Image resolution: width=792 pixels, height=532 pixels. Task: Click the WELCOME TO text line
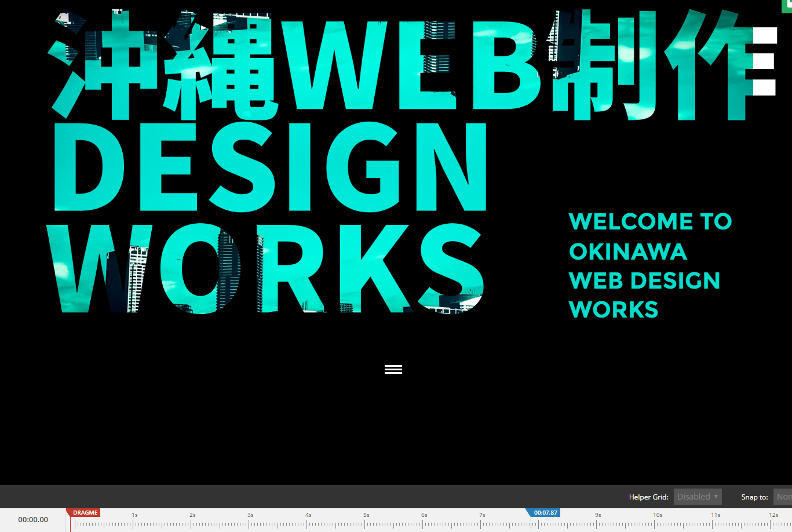tap(650, 222)
